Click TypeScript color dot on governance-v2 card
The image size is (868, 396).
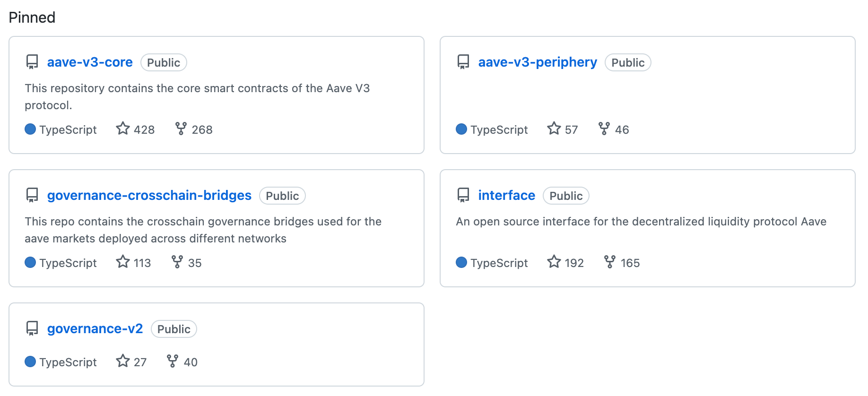click(30, 362)
